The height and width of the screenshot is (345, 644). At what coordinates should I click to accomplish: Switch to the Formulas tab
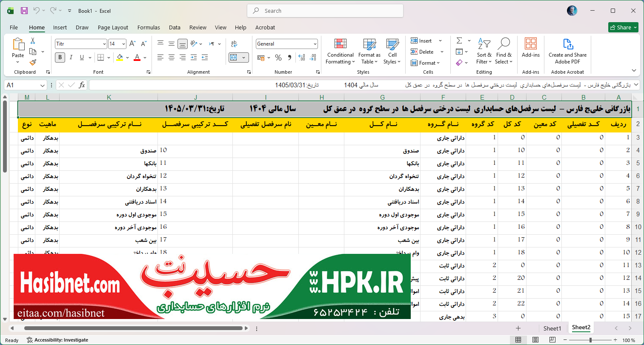[149, 27]
